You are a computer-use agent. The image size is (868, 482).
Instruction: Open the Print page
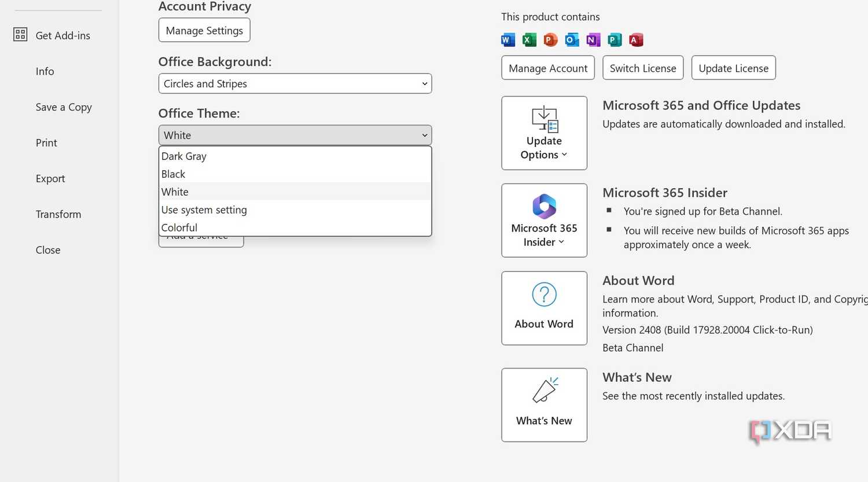click(x=46, y=143)
